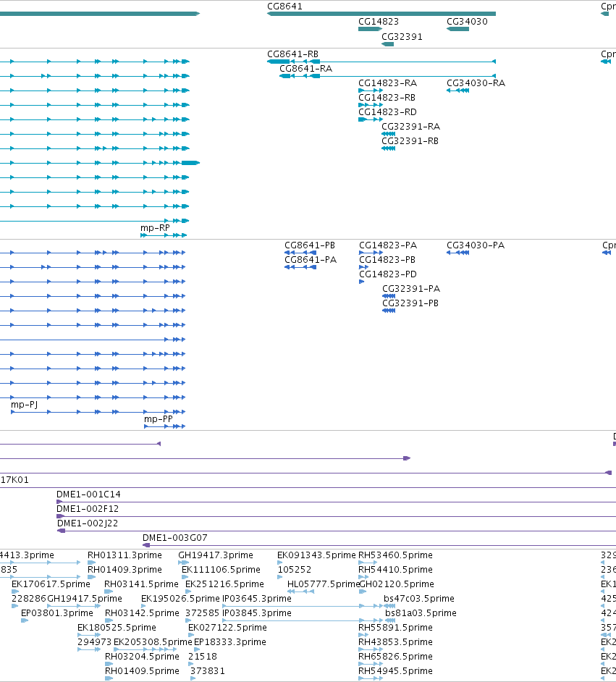Select the 228286 EST label
This screenshot has height=682, width=616.
(x=29, y=599)
